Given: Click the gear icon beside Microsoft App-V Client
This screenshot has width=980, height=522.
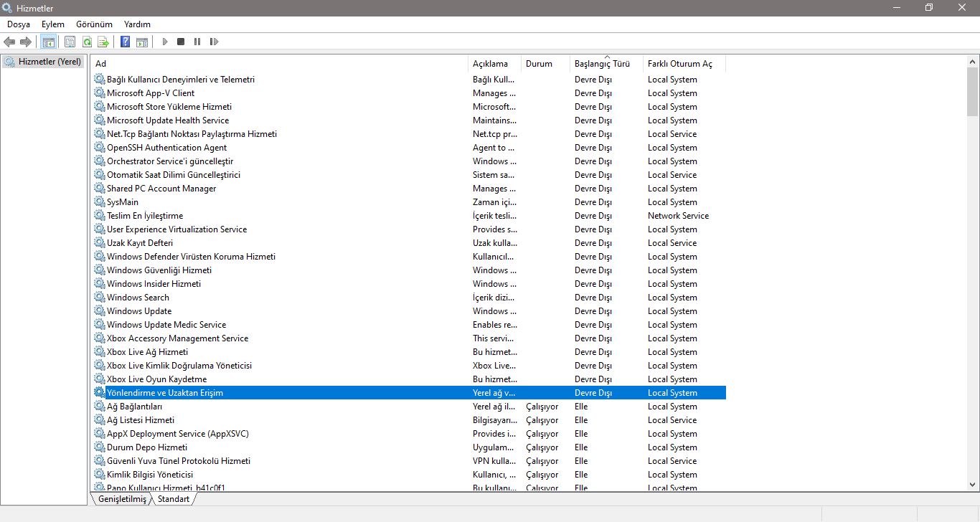Looking at the screenshot, I should click(100, 93).
